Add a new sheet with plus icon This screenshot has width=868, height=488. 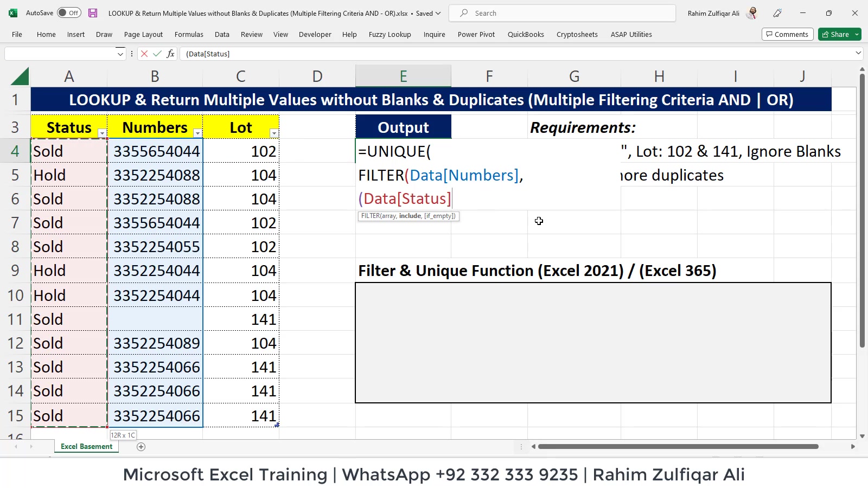click(x=141, y=447)
